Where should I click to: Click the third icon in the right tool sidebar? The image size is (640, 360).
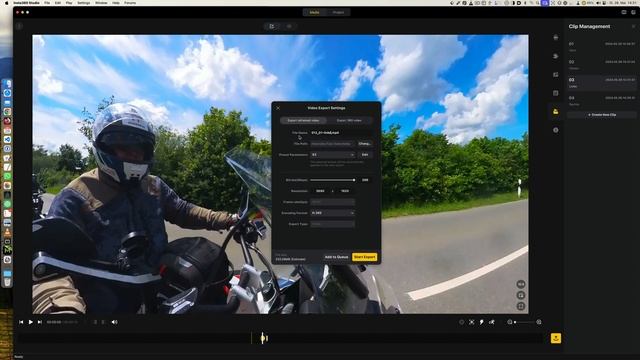tap(556, 75)
